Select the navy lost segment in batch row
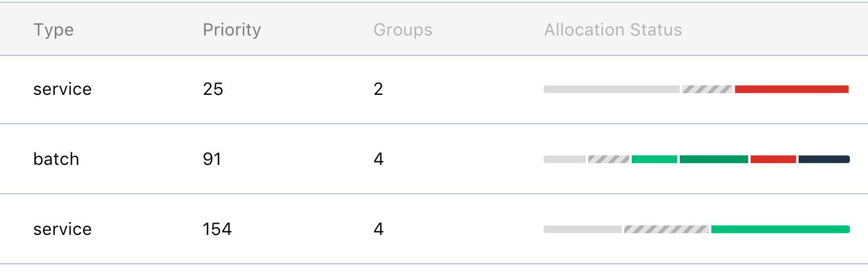The height and width of the screenshot is (279, 868). coord(824,159)
